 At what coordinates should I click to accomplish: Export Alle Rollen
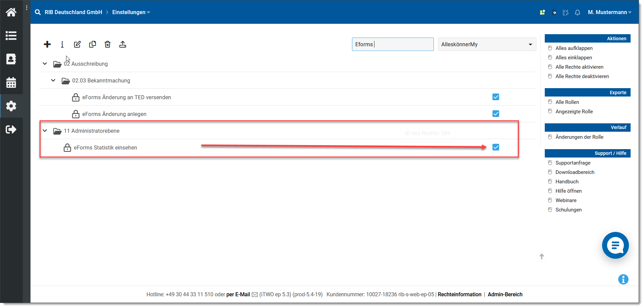(x=567, y=102)
